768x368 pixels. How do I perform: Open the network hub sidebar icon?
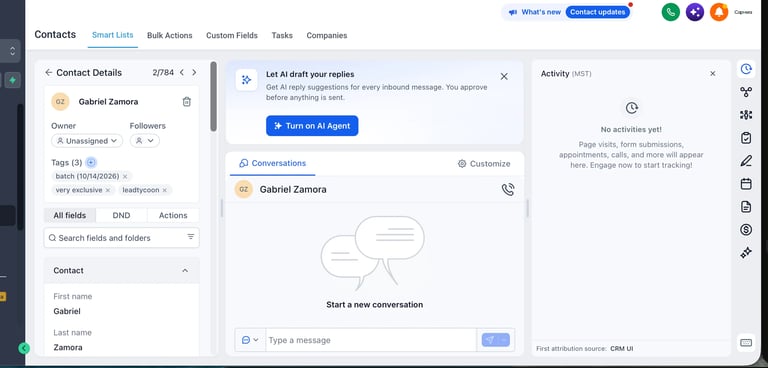tap(746, 115)
